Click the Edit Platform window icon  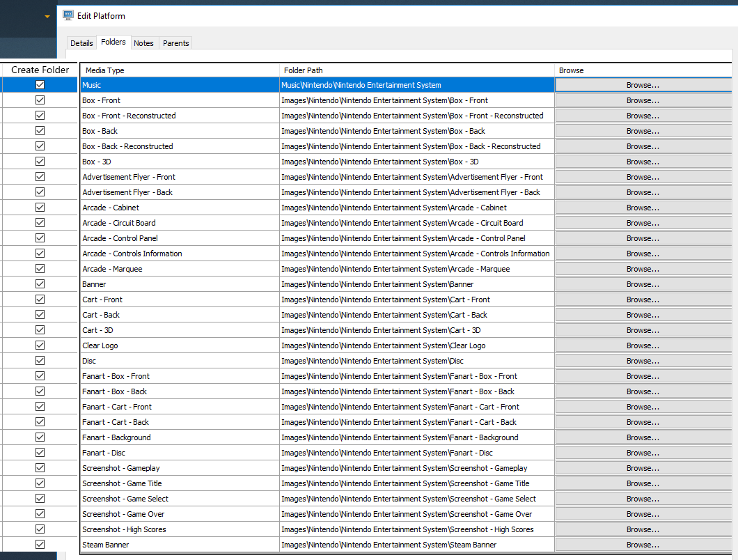pos(68,15)
